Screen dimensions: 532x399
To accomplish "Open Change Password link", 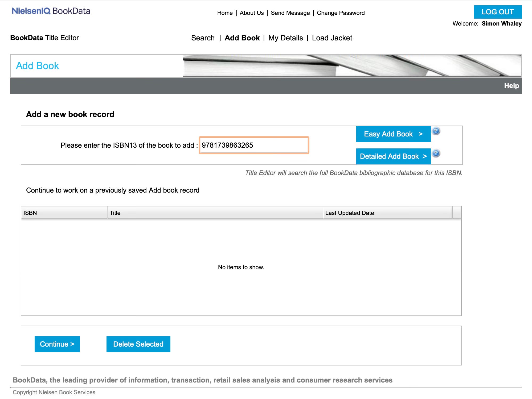I will pos(341,13).
